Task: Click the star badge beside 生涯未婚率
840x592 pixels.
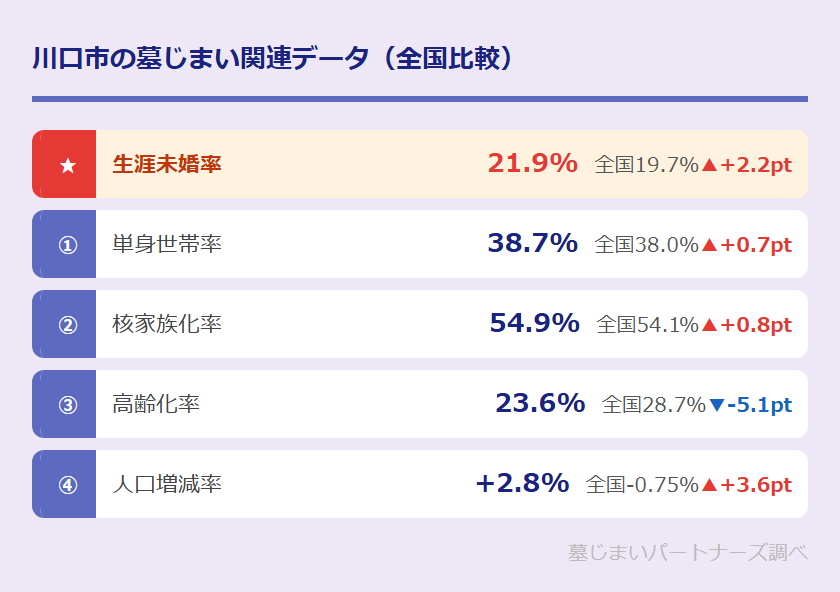Action: pos(67,165)
